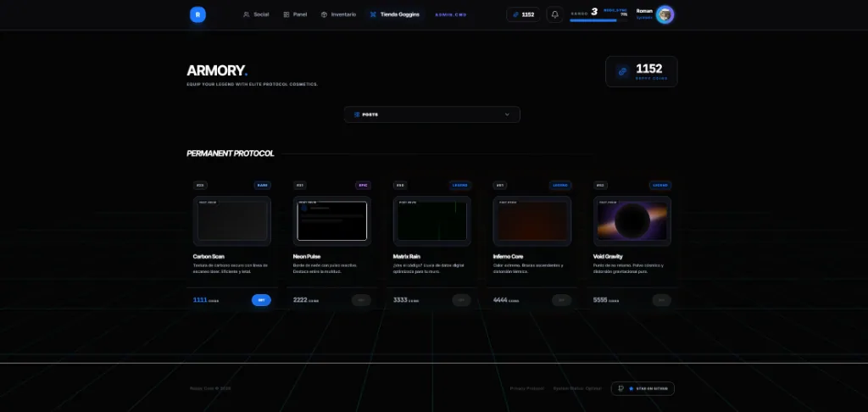868x412 pixels.
Task: Click the ARMORY page heading
Action: click(x=217, y=71)
